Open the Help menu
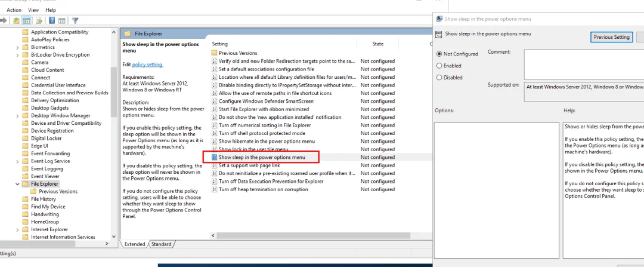 (x=51, y=10)
